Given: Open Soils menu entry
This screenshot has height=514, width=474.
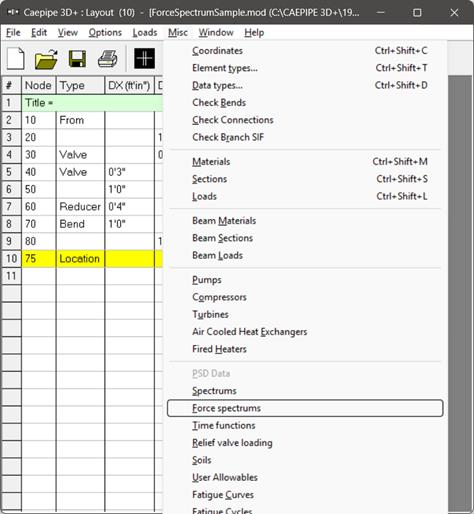Looking at the screenshot, I should tap(305, 460).
